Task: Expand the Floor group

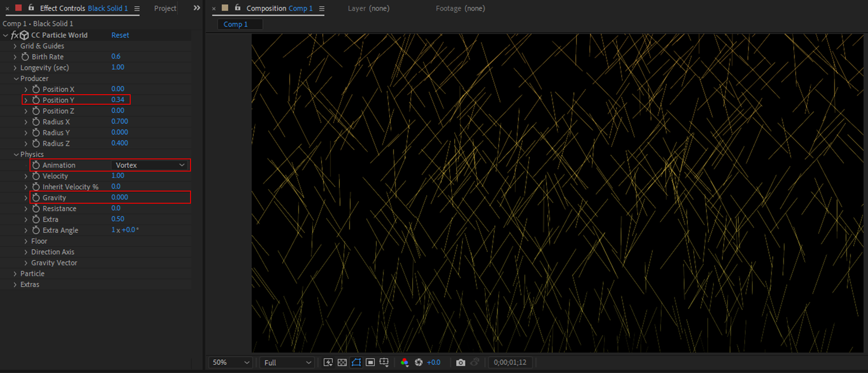Action: [26, 241]
